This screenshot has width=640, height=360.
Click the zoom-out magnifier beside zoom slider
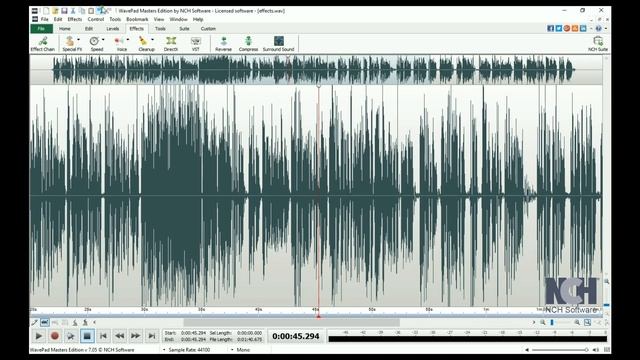[x=542, y=322]
